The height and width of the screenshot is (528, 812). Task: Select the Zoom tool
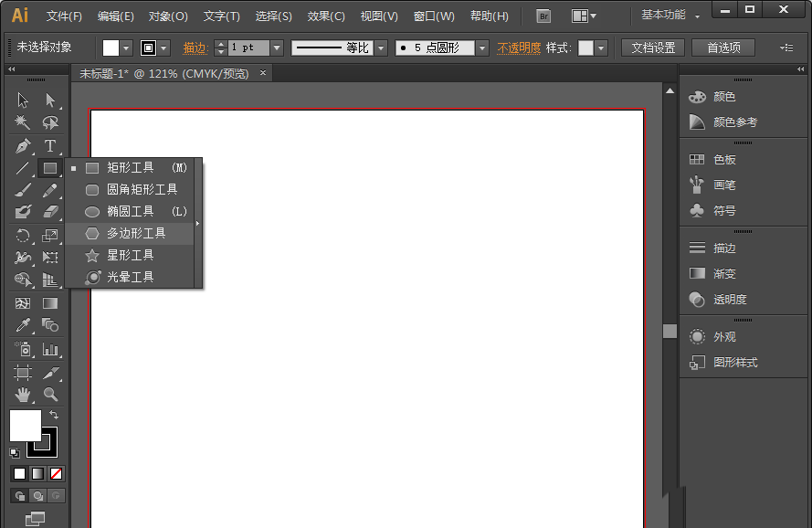click(50, 395)
